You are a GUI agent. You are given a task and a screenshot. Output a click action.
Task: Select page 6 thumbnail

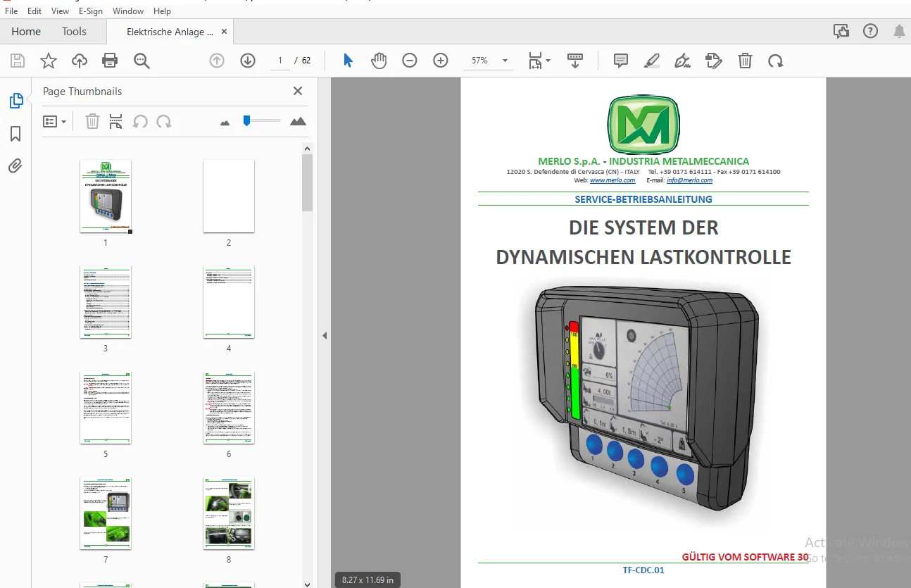(229, 408)
